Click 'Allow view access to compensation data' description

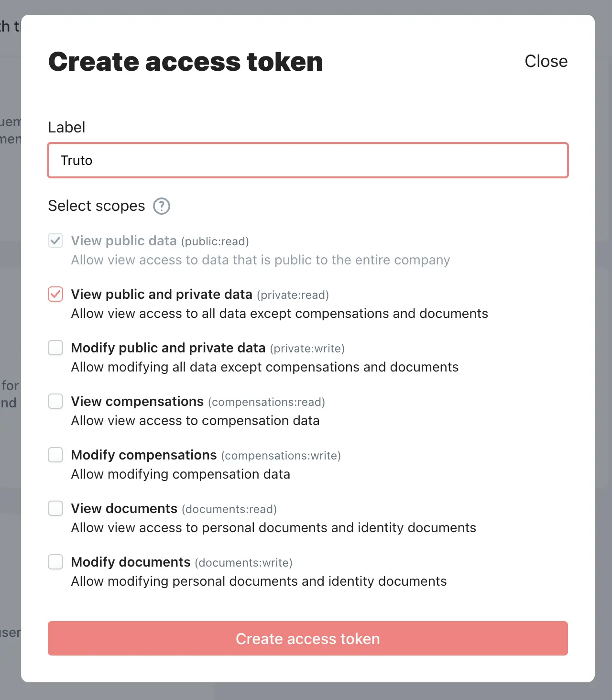196,421
